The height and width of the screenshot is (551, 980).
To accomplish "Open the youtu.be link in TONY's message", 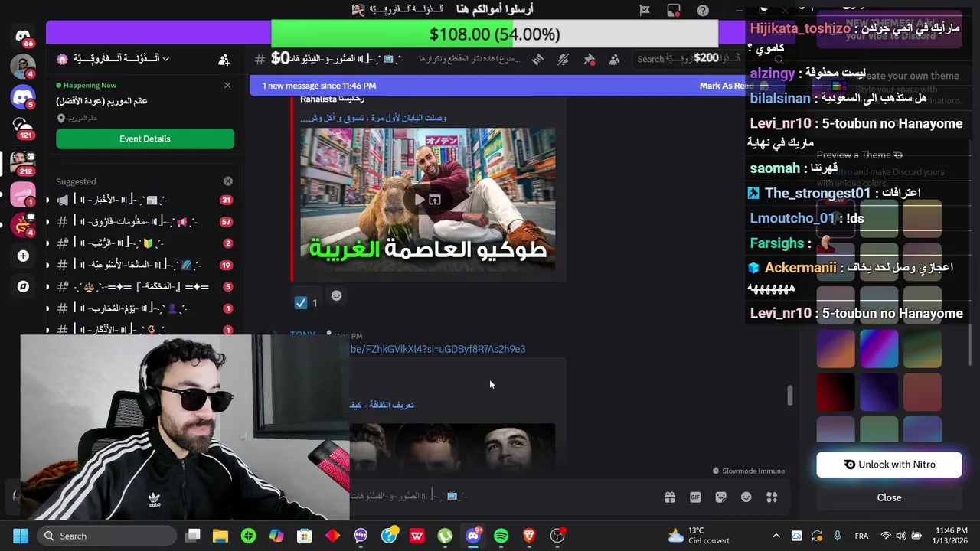I will (x=438, y=349).
